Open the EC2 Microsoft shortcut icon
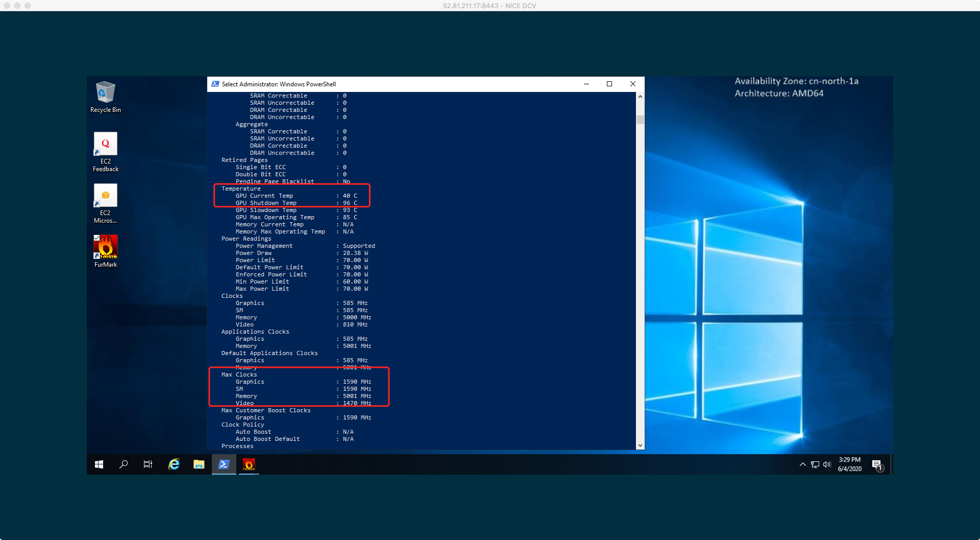Viewport: 980px width, 540px height. (105, 196)
